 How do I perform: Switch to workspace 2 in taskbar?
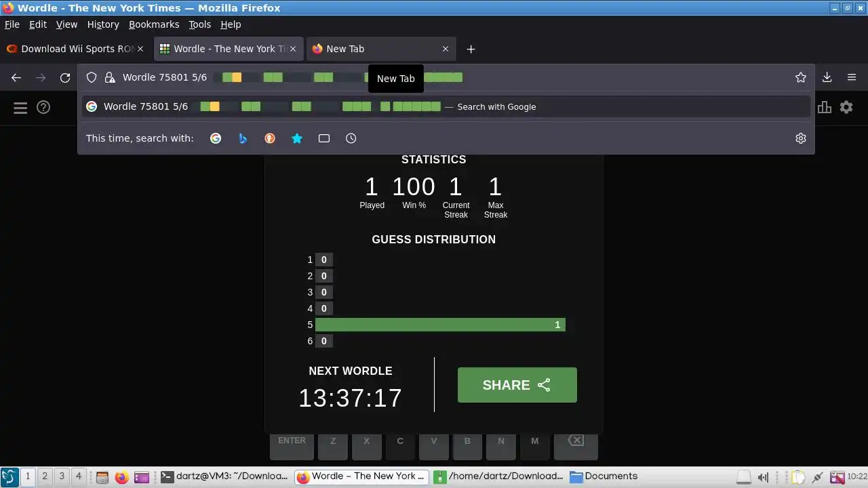45,476
